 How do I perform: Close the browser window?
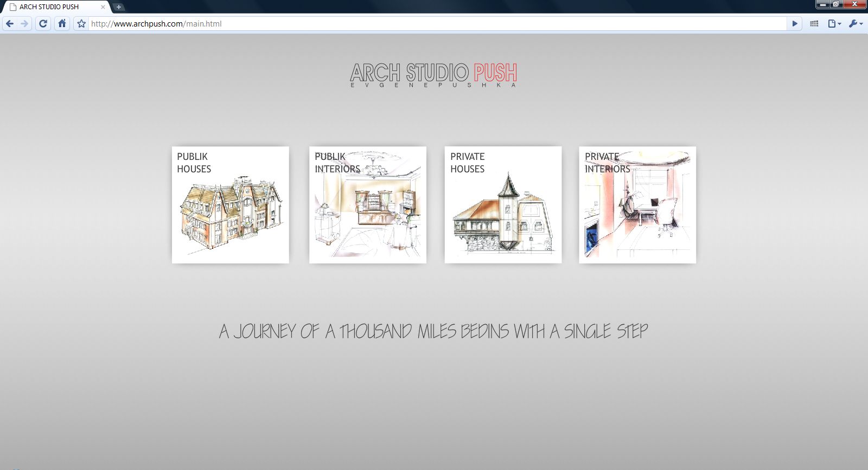[855, 4]
